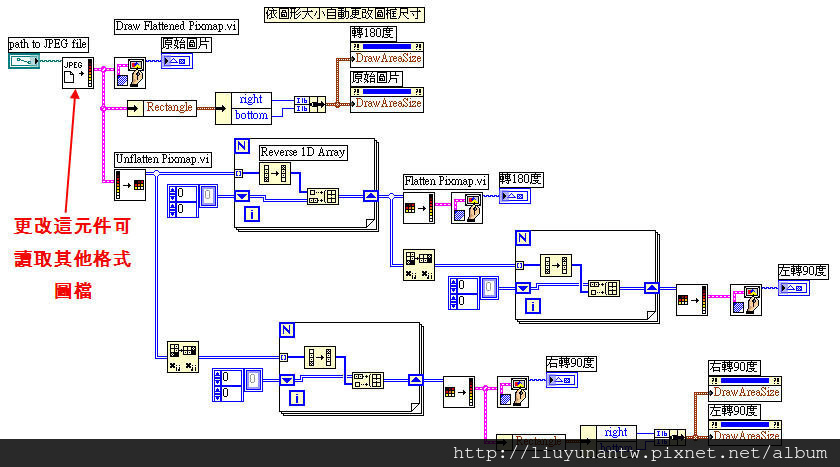Click right shift register of 右轉90度 loop
Image resolution: width=840 pixels, height=467 pixels.
[416, 380]
